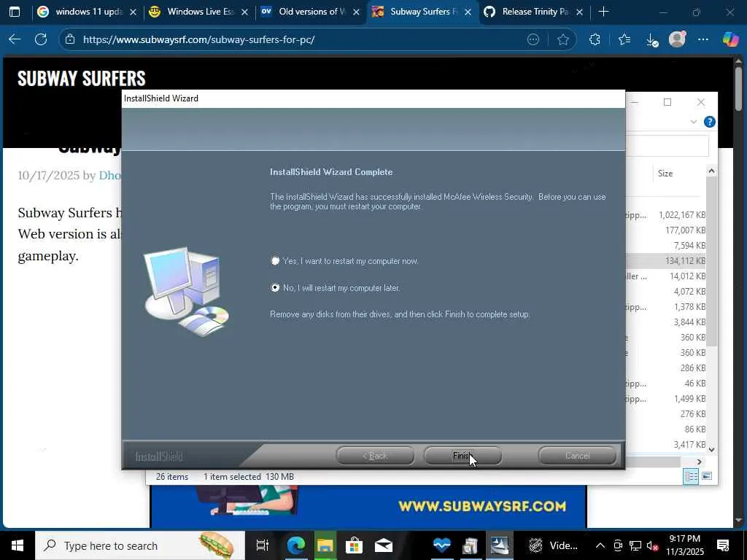Select the 134,112 KB file row
This screenshot has width=747, height=560.
coord(665,260)
